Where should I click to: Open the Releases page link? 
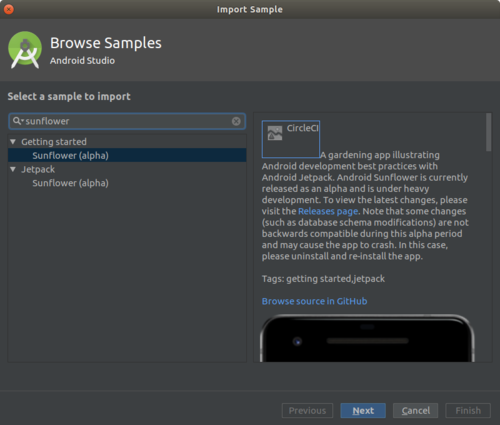(328, 211)
